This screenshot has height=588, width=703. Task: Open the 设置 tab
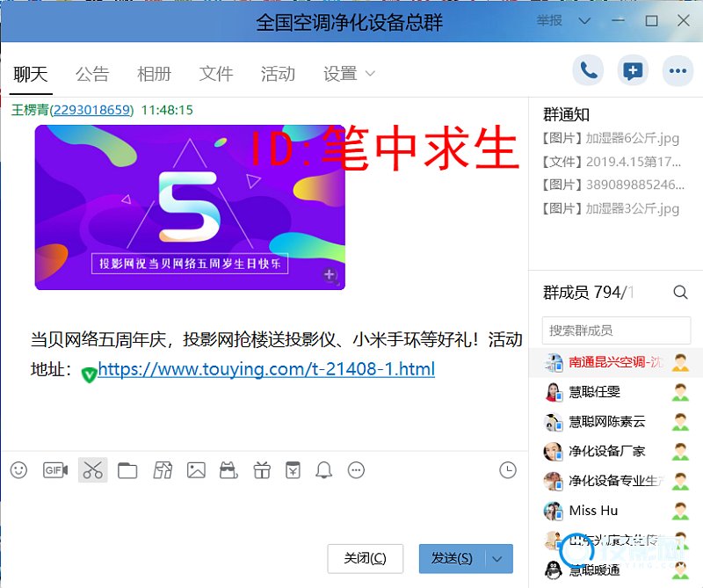click(x=340, y=74)
